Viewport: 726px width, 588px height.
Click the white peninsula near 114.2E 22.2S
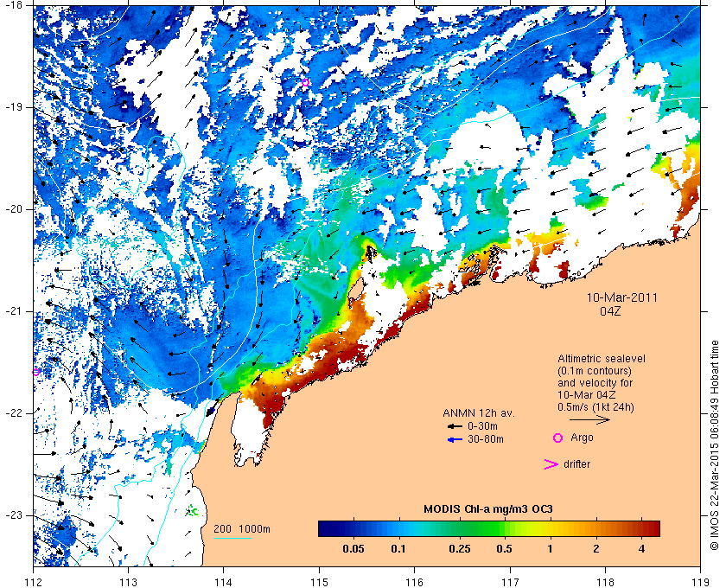(248, 429)
